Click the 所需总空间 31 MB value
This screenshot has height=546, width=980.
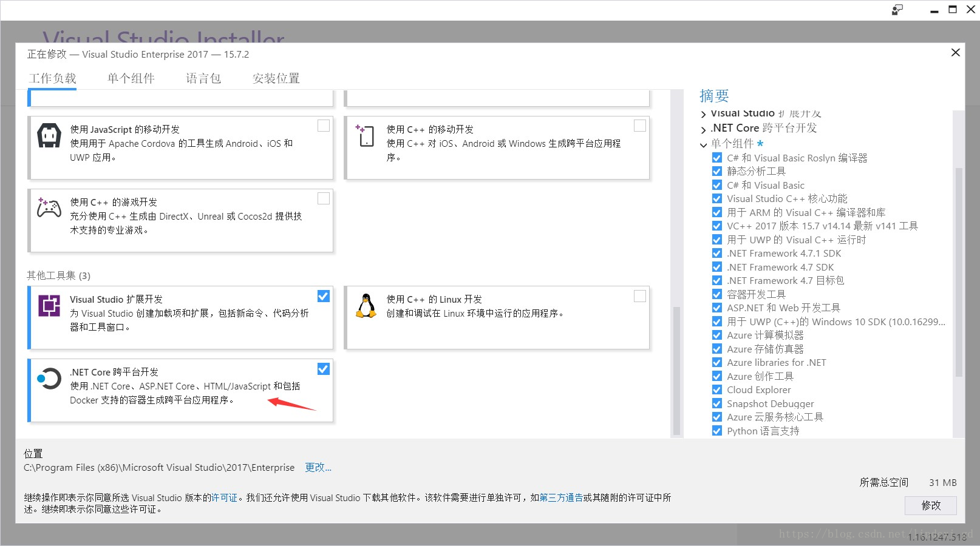[x=942, y=482]
